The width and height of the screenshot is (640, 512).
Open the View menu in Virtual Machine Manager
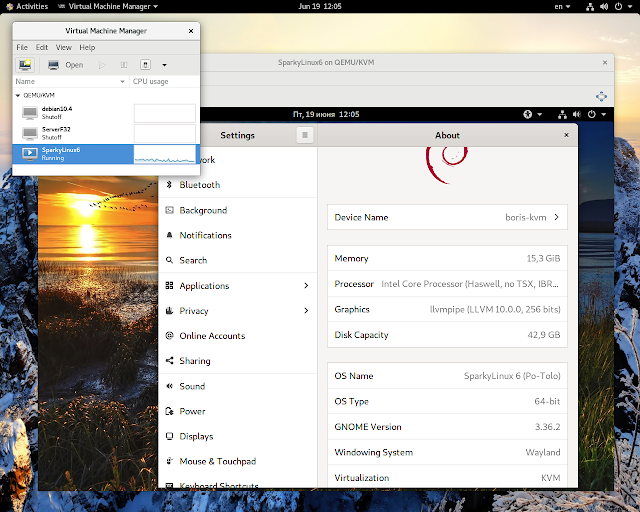64,47
